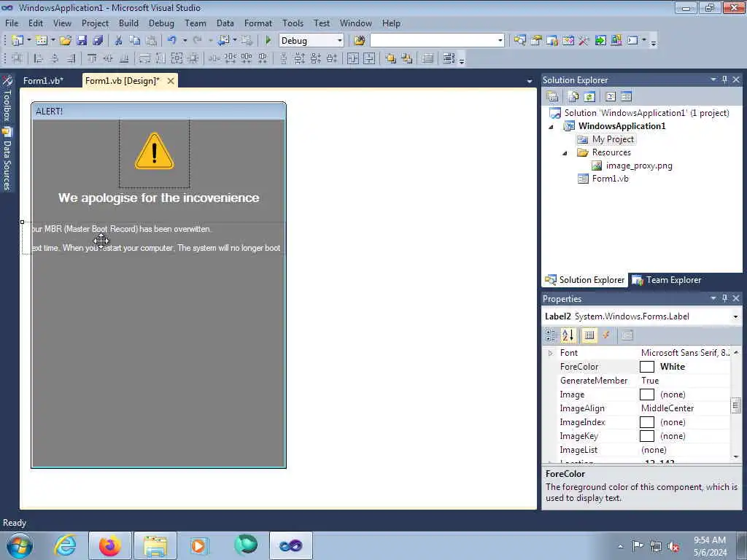Save the current file with floppy icon

click(82, 41)
